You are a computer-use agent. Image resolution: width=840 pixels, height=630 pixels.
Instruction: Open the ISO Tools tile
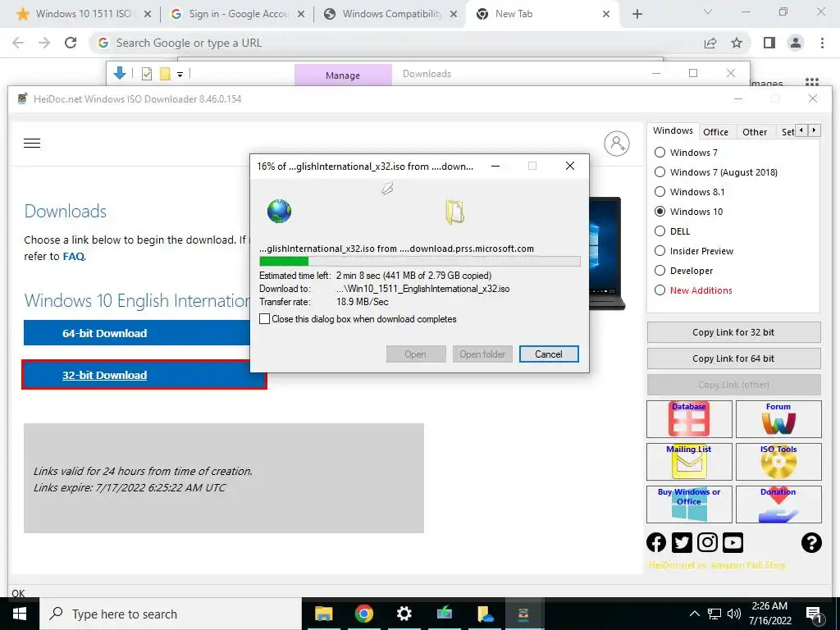click(778, 462)
